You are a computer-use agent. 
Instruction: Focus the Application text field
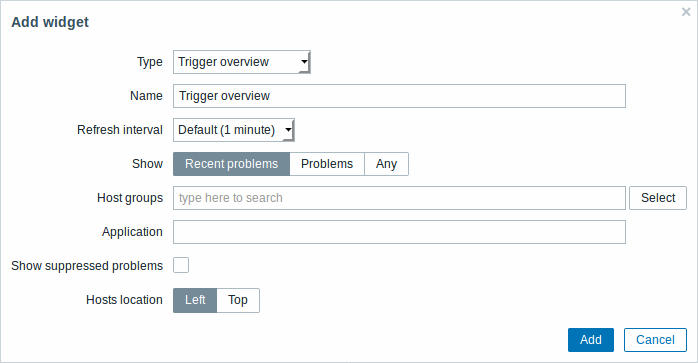(399, 232)
